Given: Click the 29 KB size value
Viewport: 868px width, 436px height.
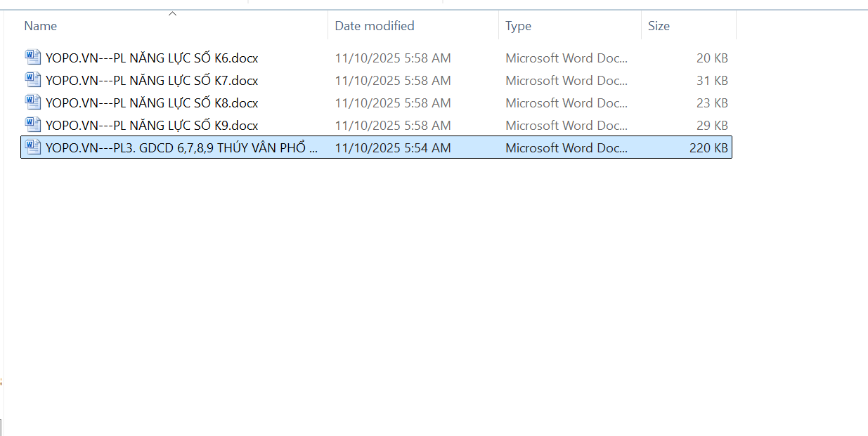Looking at the screenshot, I should tap(712, 126).
